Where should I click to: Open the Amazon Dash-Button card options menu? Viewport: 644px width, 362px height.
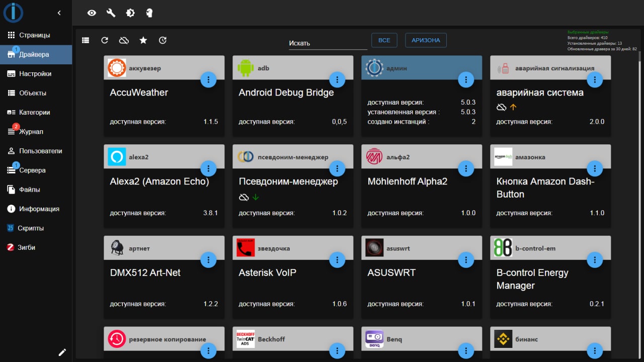(x=595, y=168)
